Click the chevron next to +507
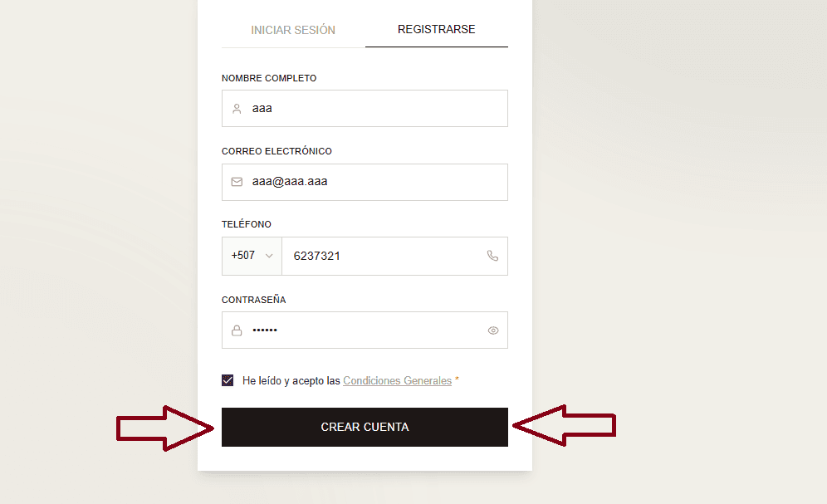The width and height of the screenshot is (827, 504). (x=268, y=257)
